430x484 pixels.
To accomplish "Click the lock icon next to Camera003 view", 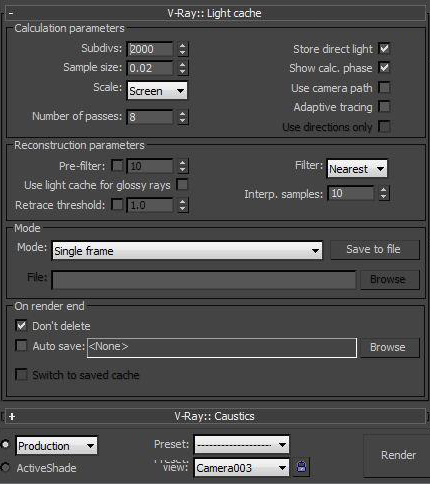I will (301, 467).
